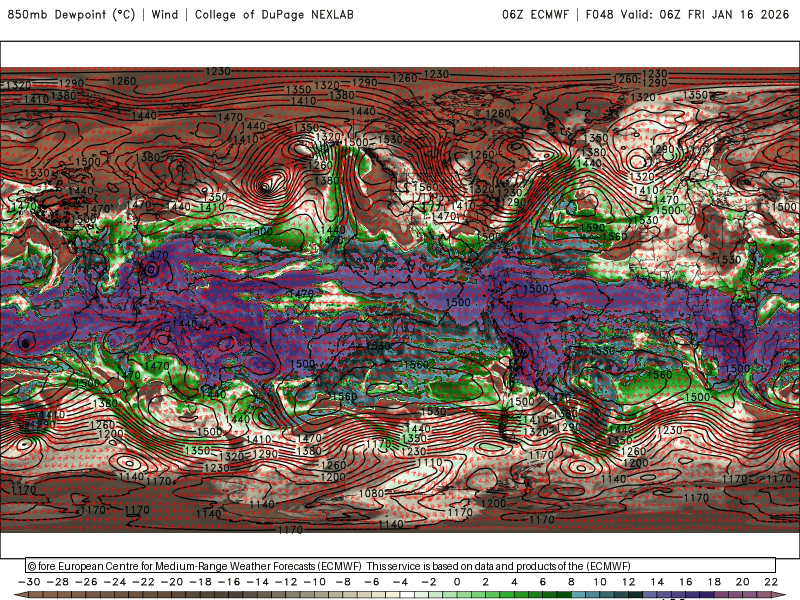800x600 pixels.
Task: Click the "12" color scale label
Action: click(629, 582)
